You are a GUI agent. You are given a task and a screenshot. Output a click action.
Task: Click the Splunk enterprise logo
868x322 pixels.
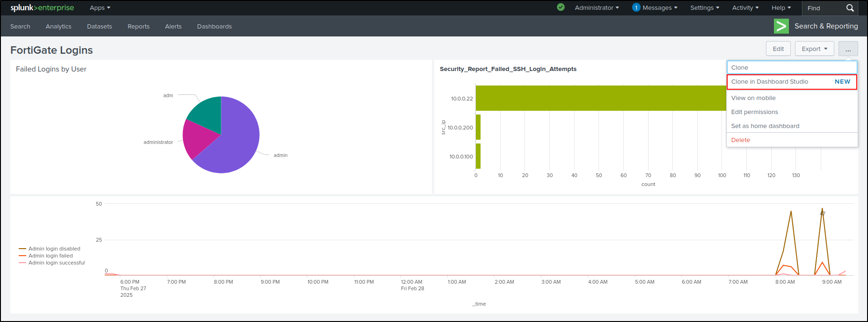[42, 8]
